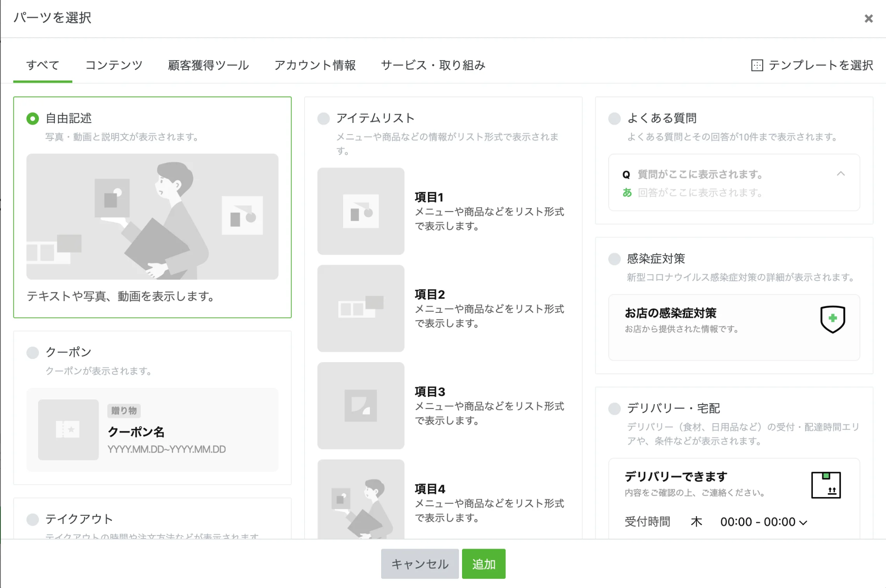886x588 pixels.
Task: Click the 項目1 placeholder image
Action: (x=361, y=211)
